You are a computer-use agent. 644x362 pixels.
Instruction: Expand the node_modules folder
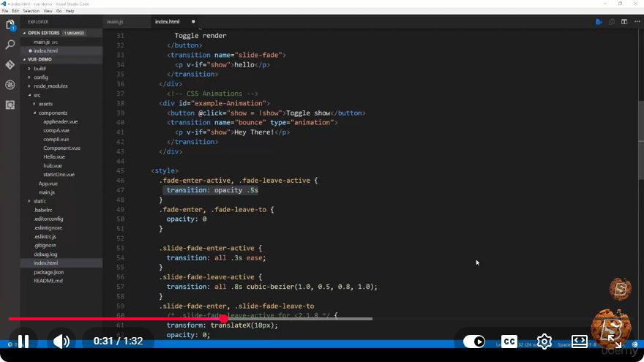(x=50, y=86)
